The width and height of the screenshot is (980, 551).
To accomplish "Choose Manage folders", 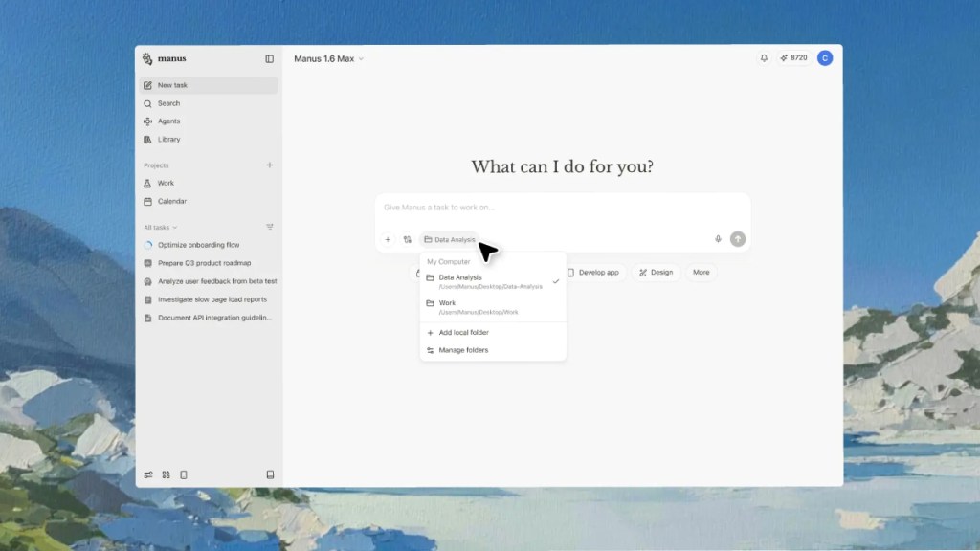I will click(493, 350).
